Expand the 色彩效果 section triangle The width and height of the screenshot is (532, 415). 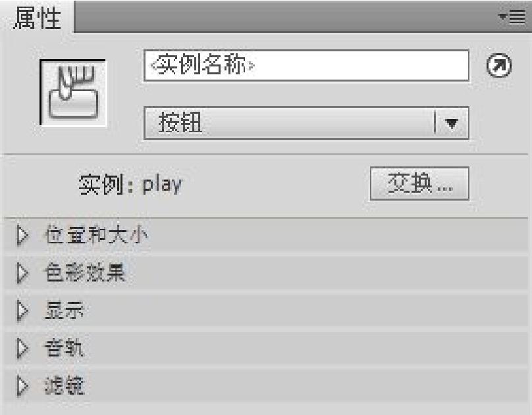coord(22,273)
